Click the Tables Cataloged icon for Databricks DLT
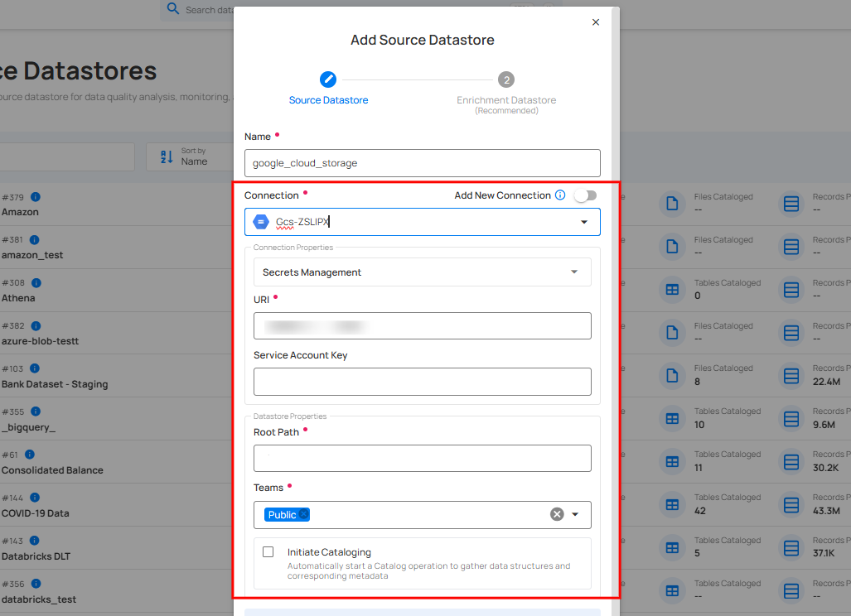This screenshot has height=616, width=851. pyautogui.click(x=672, y=548)
